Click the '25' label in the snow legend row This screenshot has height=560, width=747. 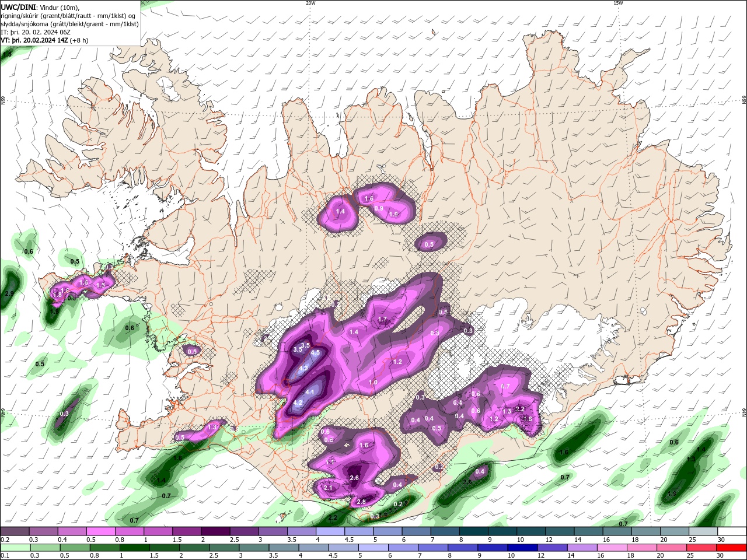click(x=692, y=540)
